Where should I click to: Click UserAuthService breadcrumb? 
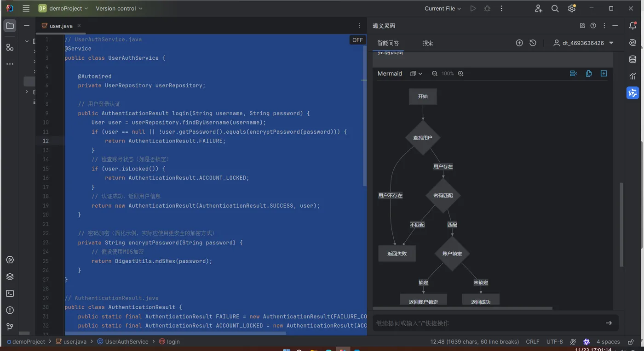point(123,342)
